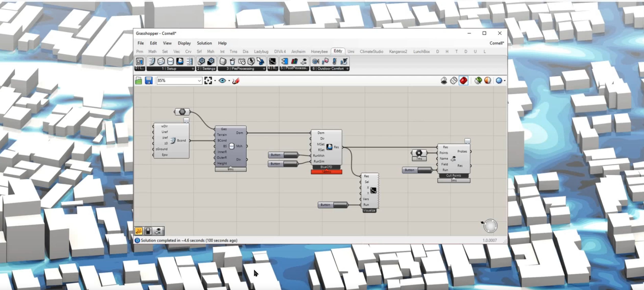This screenshot has width=644, height=290.
Task: Click the green Open File folder icon
Action: [x=138, y=81]
